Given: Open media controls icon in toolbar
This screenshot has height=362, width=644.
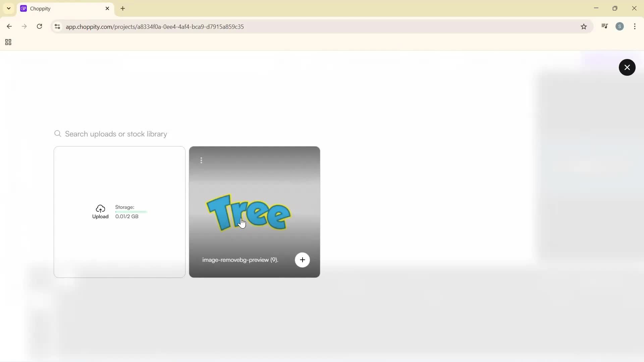Looking at the screenshot, I should (x=604, y=26).
